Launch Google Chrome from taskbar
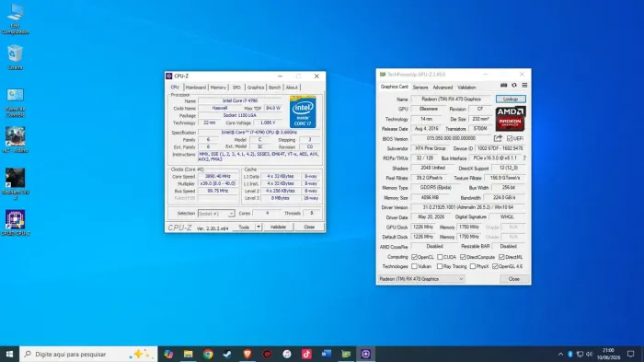Image resolution: width=644 pixels, height=362 pixels. (208, 354)
